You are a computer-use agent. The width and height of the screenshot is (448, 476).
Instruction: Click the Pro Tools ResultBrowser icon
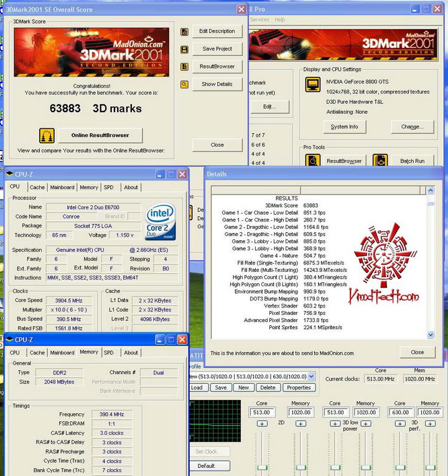312,161
